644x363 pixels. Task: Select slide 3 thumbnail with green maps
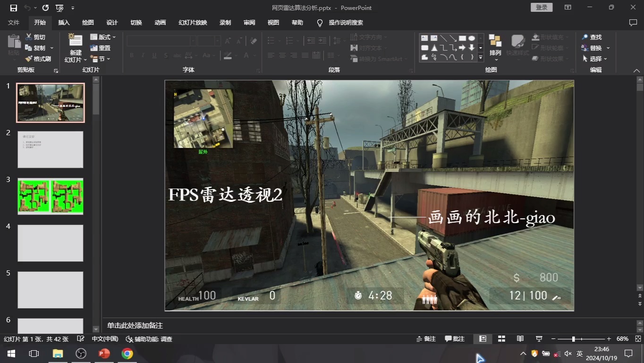click(x=51, y=196)
